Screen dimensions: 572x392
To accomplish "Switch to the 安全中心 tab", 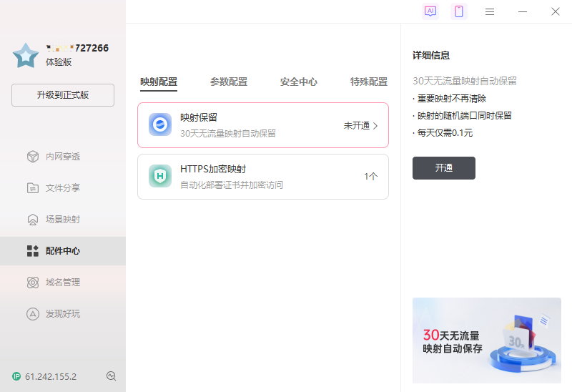I will 299,82.
